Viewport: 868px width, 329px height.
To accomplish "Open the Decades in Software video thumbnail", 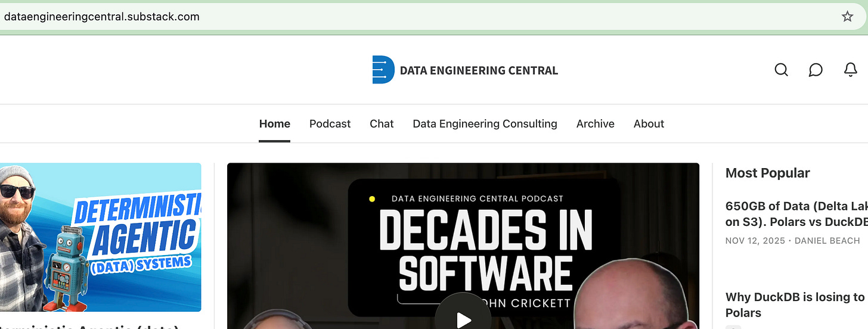I will tap(463, 246).
